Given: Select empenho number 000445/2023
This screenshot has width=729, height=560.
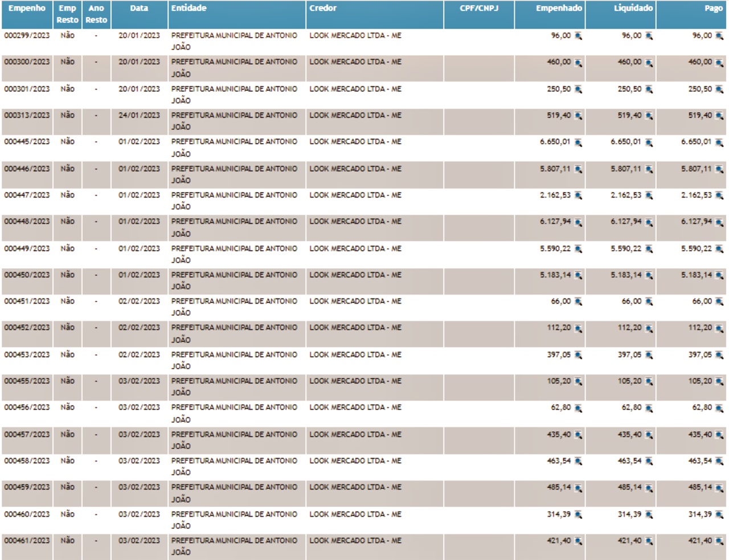Looking at the screenshot, I should point(27,141).
